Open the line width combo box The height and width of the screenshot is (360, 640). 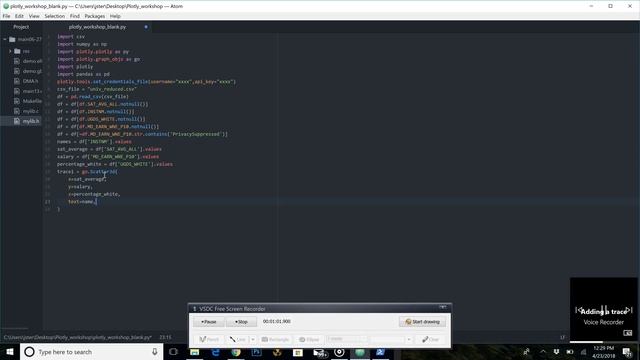347,339
